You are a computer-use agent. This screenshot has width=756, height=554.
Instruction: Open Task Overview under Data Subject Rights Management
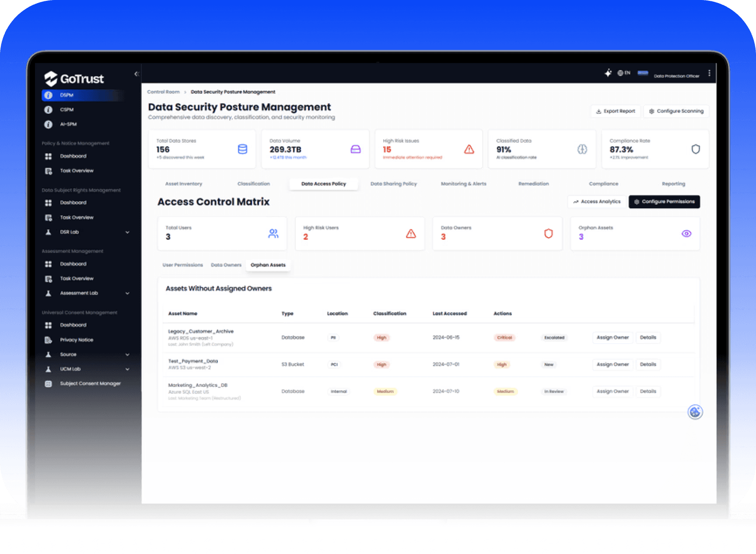coord(77,217)
